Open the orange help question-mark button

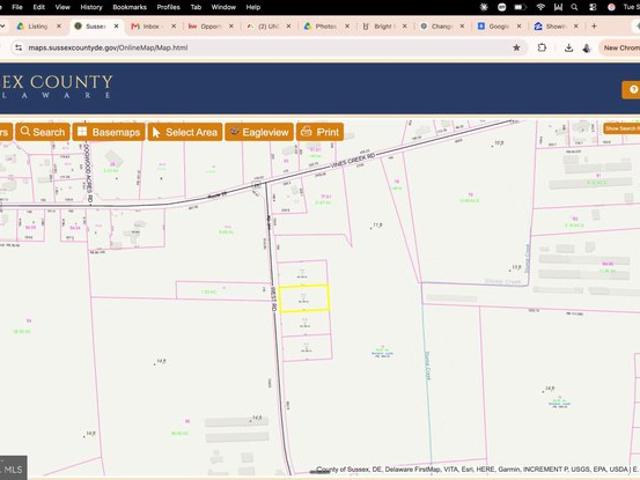point(631,90)
